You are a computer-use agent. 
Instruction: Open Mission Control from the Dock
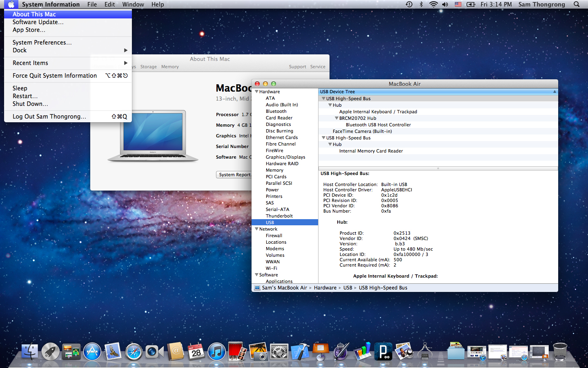click(71, 352)
